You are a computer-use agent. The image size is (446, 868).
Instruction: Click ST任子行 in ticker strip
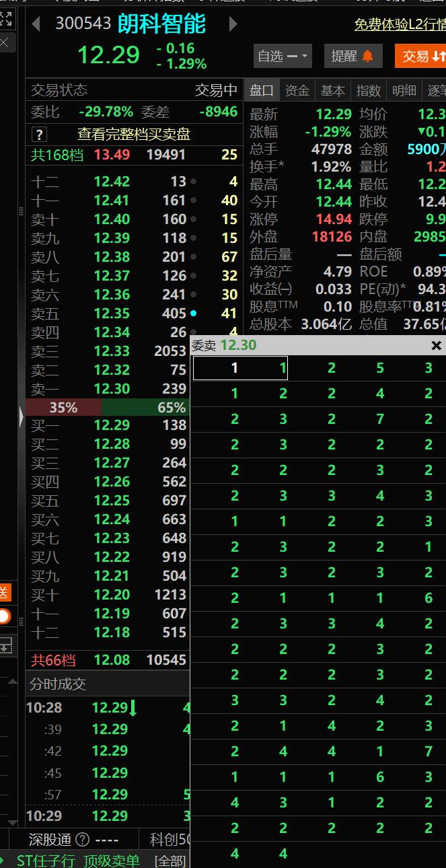coord(46,861)
